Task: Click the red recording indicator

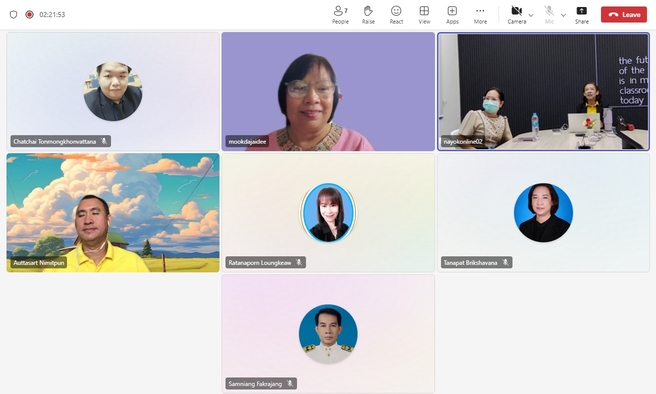Action: [x=29, y=15]
